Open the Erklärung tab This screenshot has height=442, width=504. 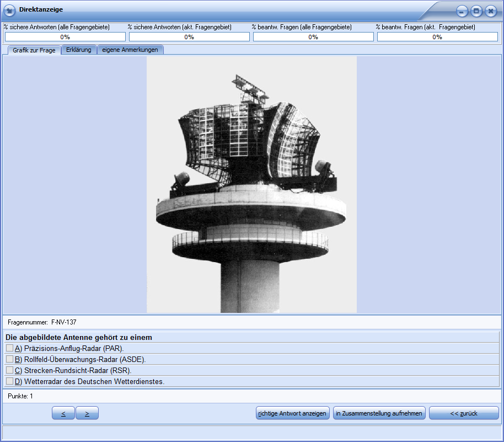pyautogui.click(x=79, y=50)
